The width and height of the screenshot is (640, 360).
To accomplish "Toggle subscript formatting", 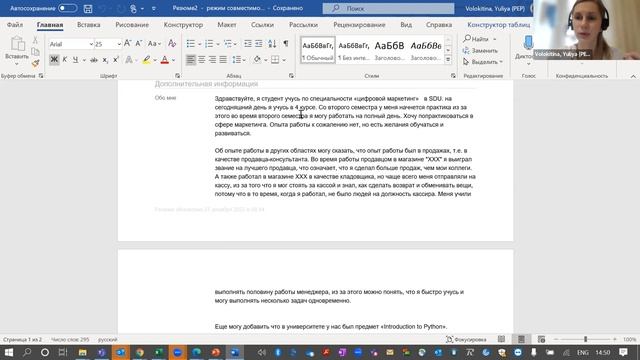I will (x=105, y=60).
